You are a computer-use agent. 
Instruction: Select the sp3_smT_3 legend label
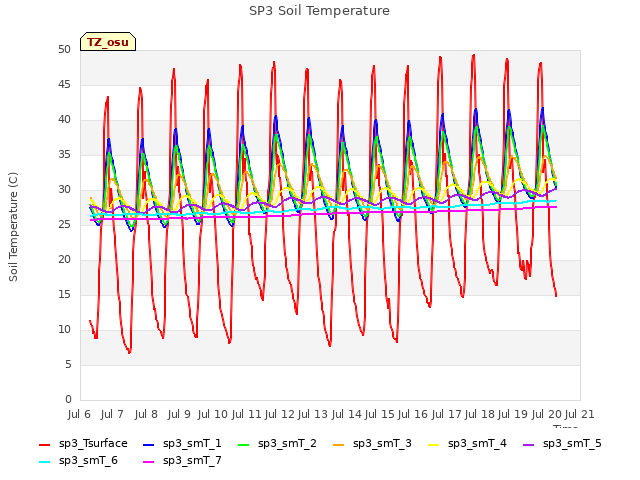tap(382, 444)
